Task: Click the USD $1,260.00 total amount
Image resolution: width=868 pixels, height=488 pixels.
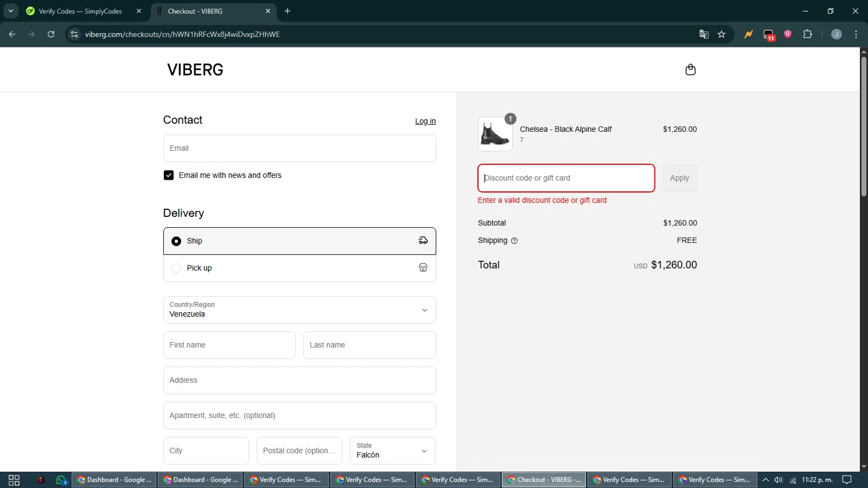Action: pos(665,265)
